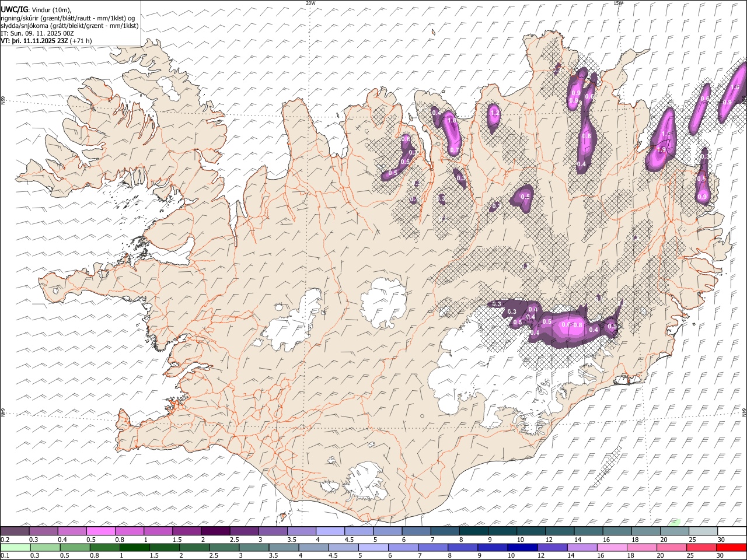
Task: Click the '0.7' precipitation value on map
Action: coord(454,150)
